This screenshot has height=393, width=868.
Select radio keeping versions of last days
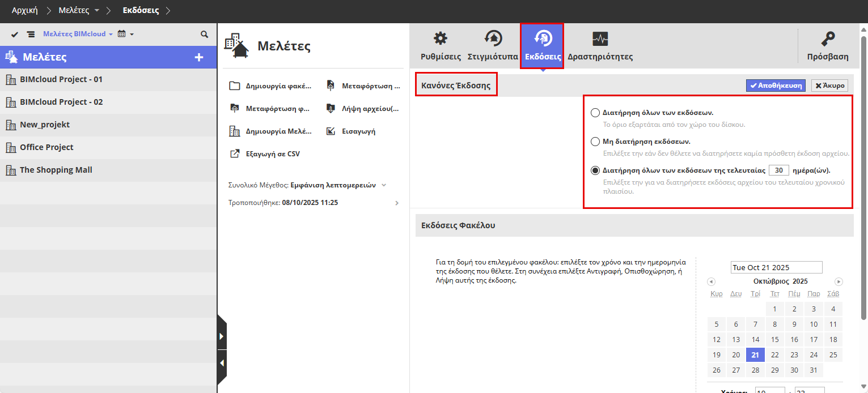[x=595, y=170]
